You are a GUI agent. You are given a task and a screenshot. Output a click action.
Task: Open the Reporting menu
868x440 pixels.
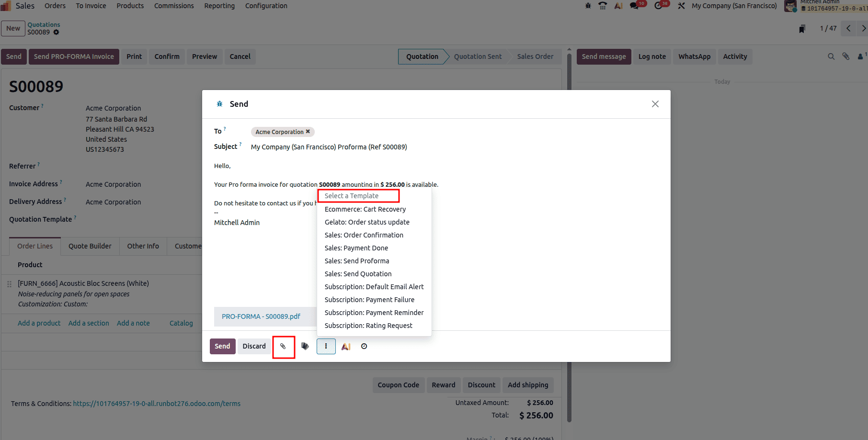[x=219, y=6]
